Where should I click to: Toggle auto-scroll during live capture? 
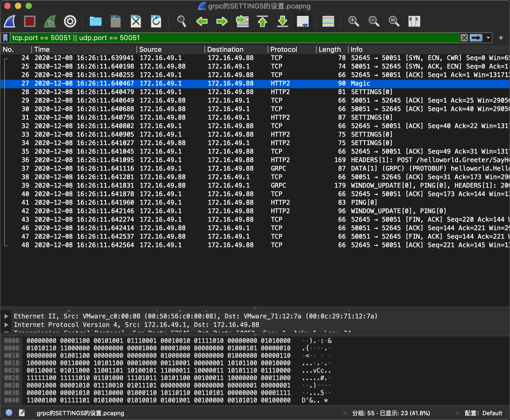point(303,21)
